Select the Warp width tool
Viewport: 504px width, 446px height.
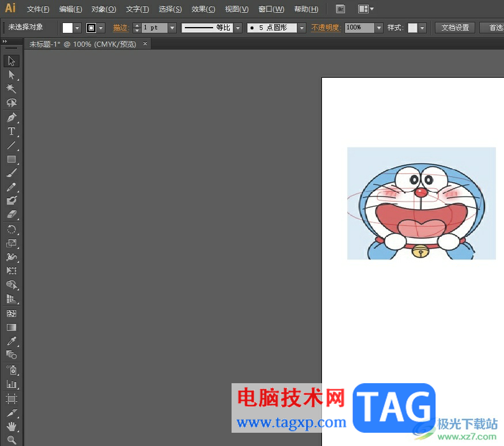[12, 257]
